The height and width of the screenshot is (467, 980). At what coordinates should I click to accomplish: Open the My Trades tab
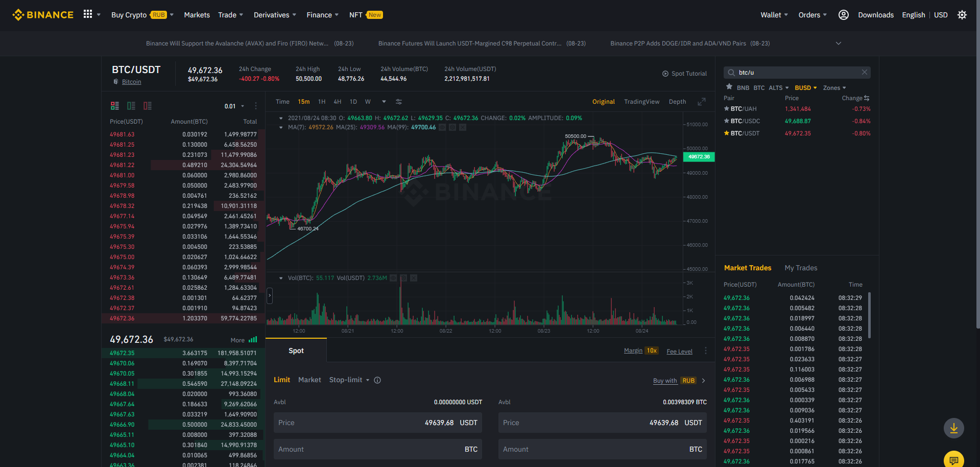click(801, 268)
